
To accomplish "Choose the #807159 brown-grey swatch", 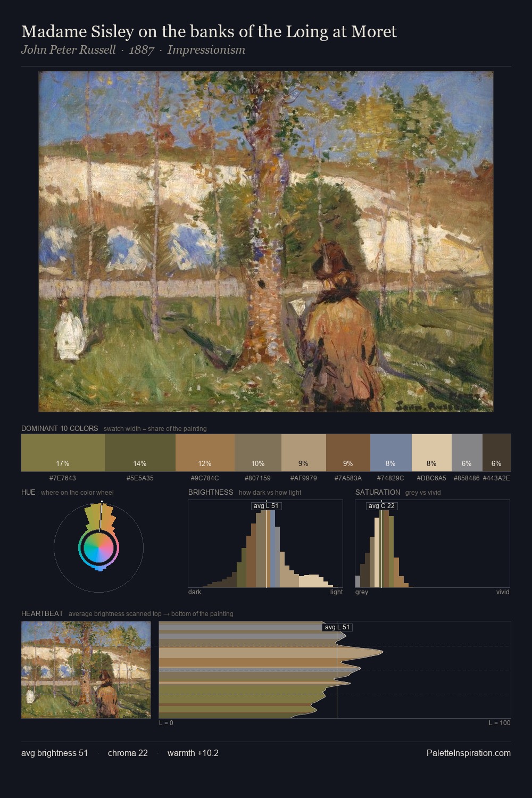I will pos(258,453).
